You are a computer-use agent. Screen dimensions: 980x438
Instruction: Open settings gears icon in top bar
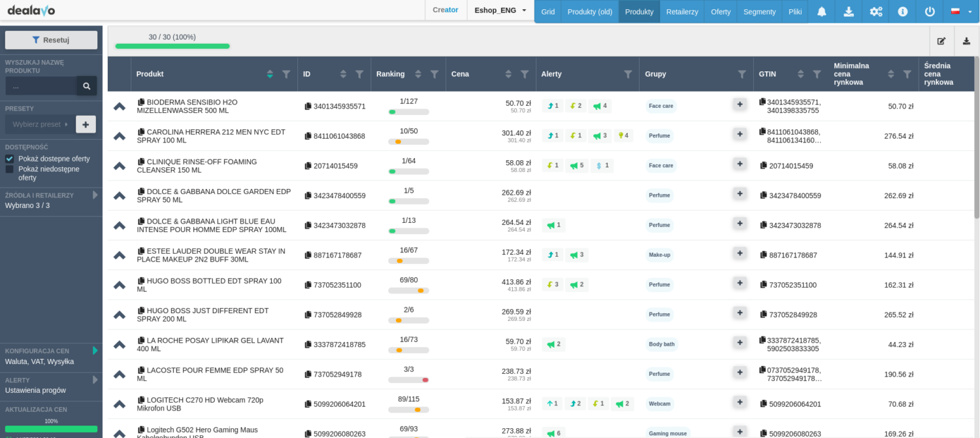click(875, 11)
